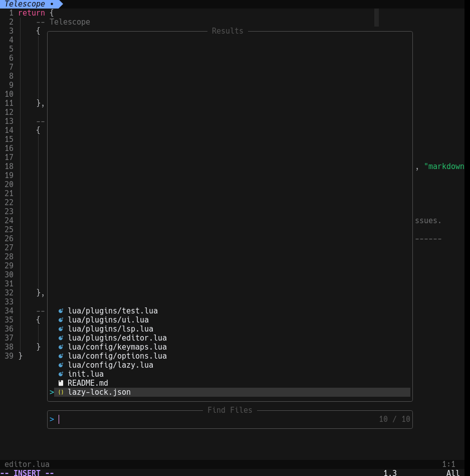The height and width of the screenshot is (476, 470).
Task: Click the Lua icon beside lua/plugins/ui.lua
Action: click(61, 320)
